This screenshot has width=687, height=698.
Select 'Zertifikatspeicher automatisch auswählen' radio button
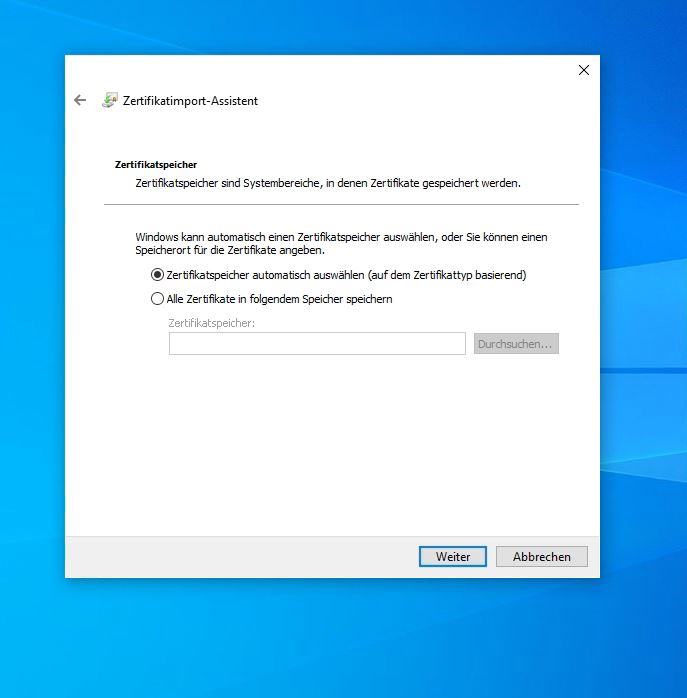coord(157,274)
